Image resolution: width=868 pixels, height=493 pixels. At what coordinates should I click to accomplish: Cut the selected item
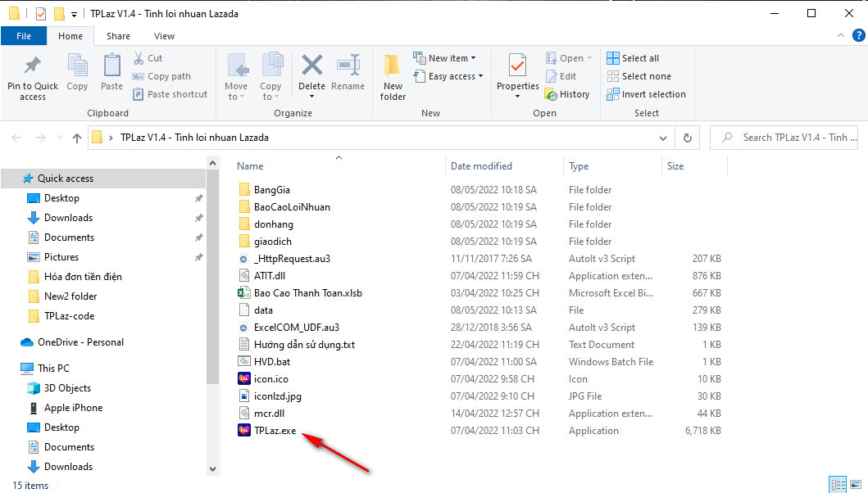click(x=148, y=58)
